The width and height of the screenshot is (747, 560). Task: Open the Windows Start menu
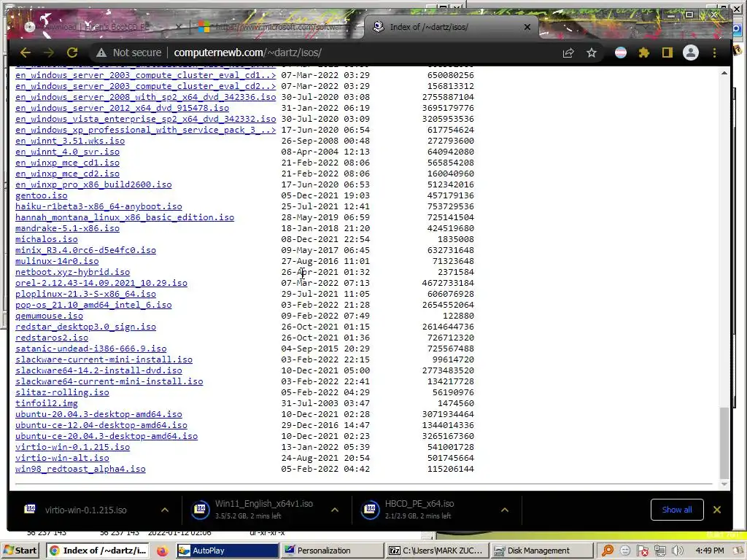pos(19,551)
